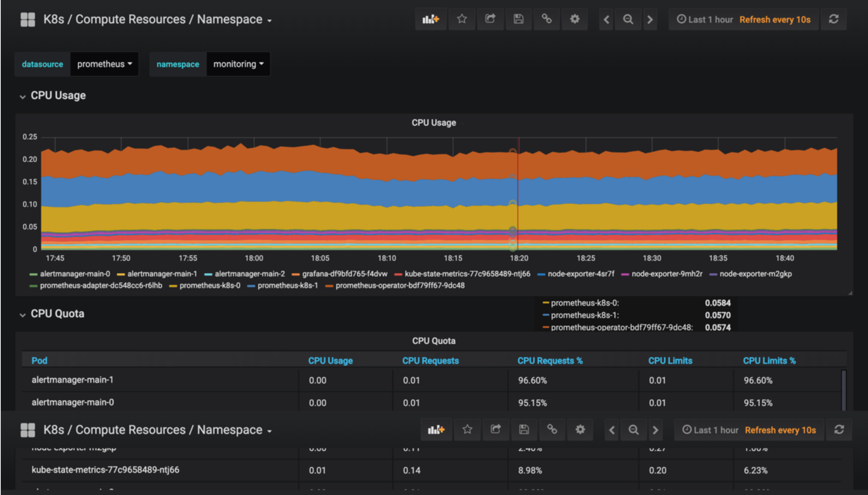Star the dashboard using upper toolbar star
Screen dimensions: 868x495
462,19
